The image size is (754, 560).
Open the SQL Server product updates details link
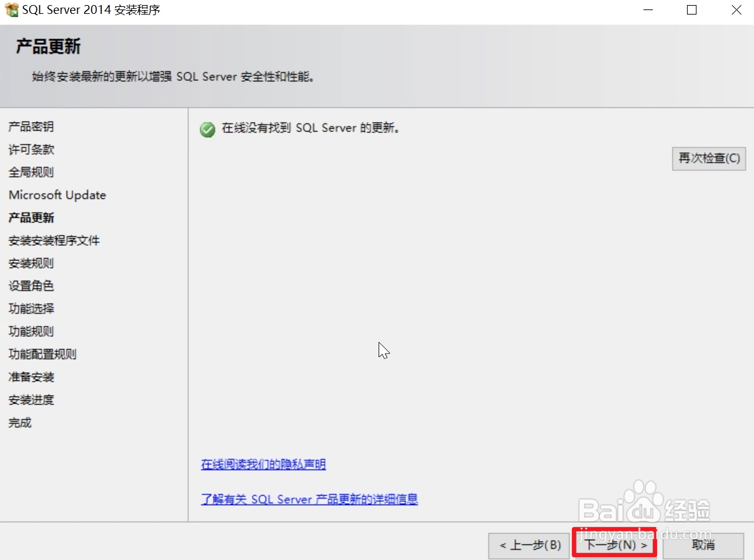309,499
